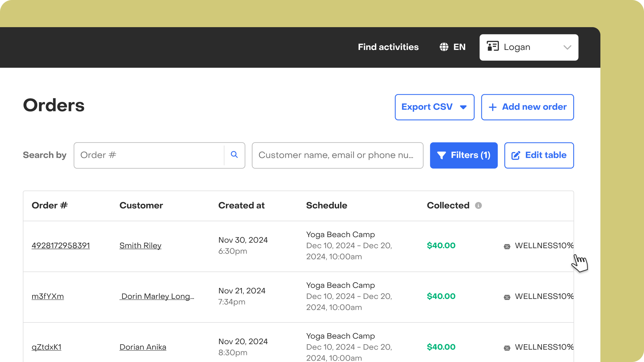Click the profile card icon beside Logan
Viewport: 644px width, 362px height.
coord(493,46)
